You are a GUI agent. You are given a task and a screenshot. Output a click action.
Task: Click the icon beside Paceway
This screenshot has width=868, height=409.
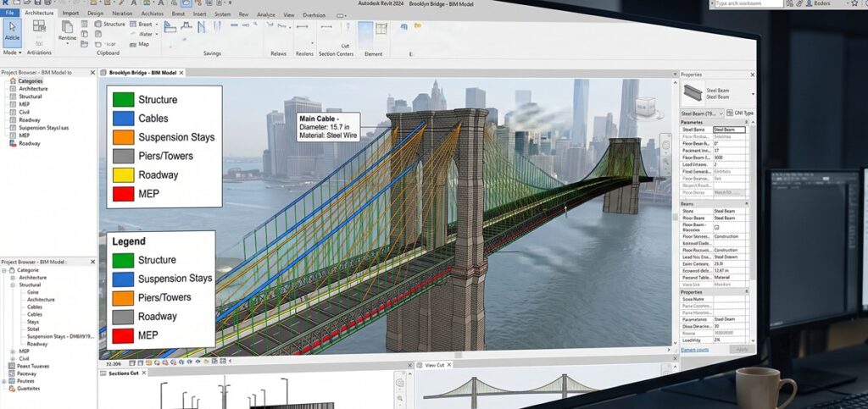[x=12, y=373]
